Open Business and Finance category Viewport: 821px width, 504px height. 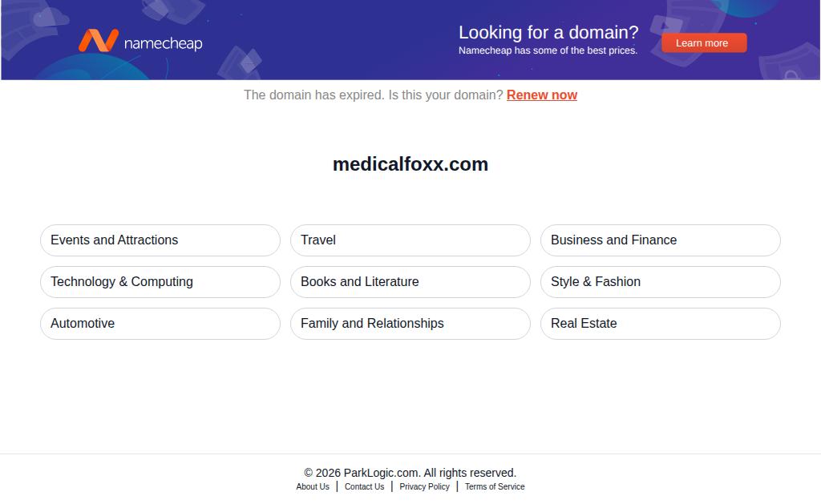point(661,240)
